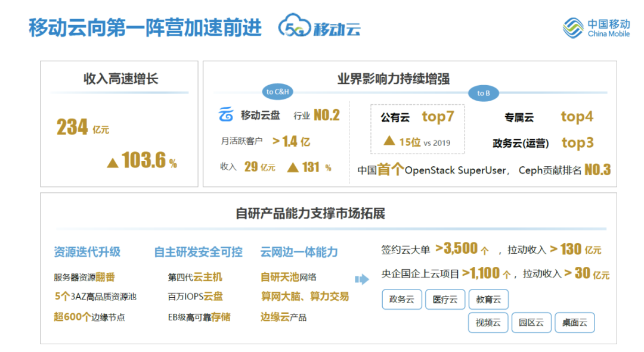
Task: Click the 5G 移动云 cloud logo
Action: [x=319, y=26]
